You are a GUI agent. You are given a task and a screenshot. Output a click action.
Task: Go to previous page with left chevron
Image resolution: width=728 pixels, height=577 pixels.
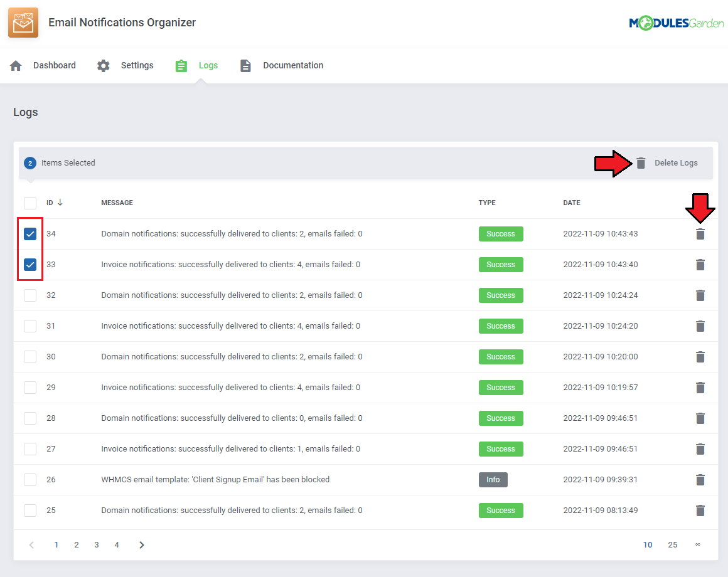[x=31, y=545]
